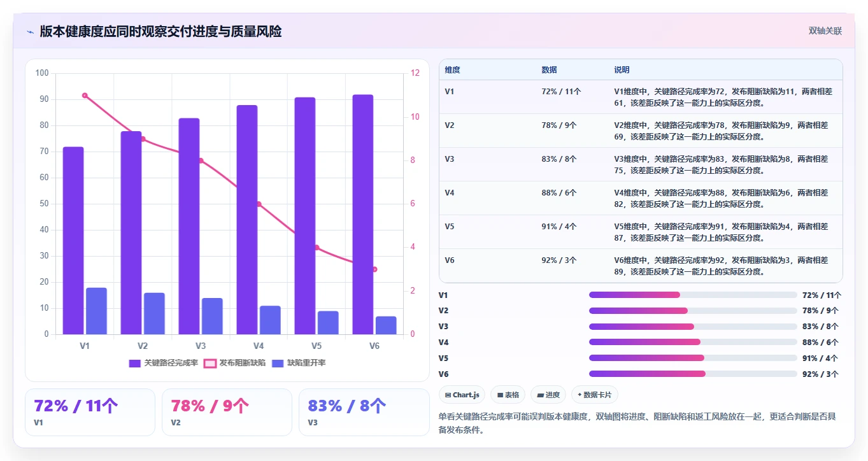Screen dimensions: 868x461
Task: Click the V4 progress bar
Action: pyautogui.click(x=693, y=342)
